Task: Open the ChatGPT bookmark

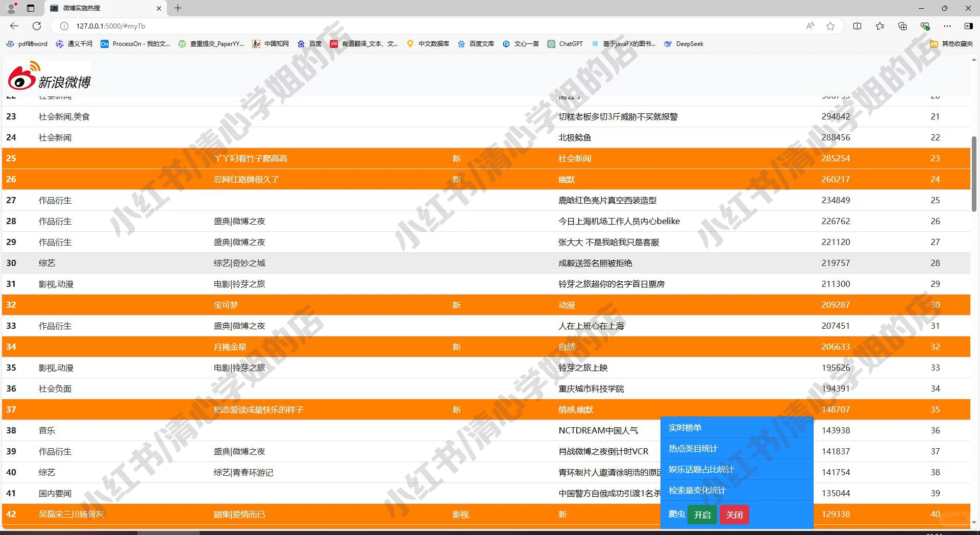Action: tap(565, 44)
